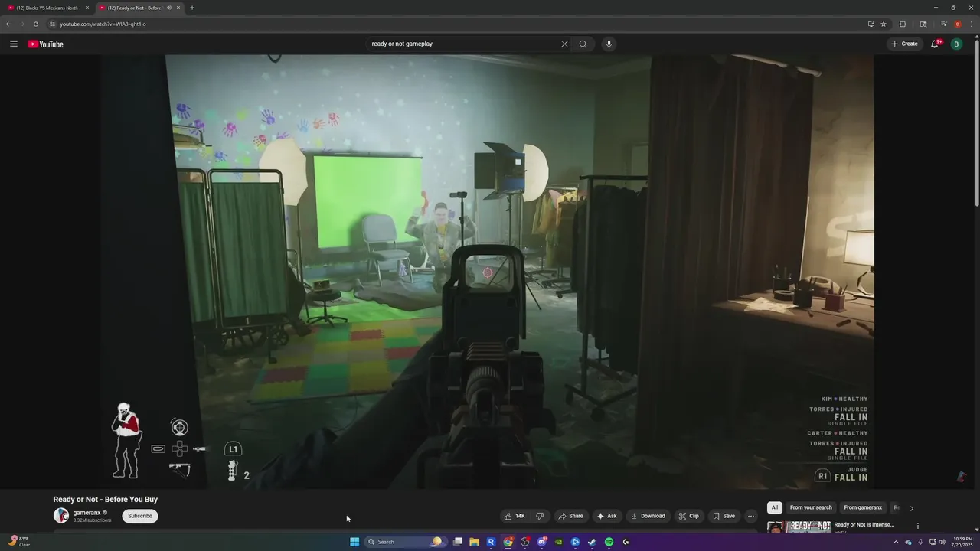Open YouTube notifications bell
This screenshot has width=980, height=551.
(935, 44)
